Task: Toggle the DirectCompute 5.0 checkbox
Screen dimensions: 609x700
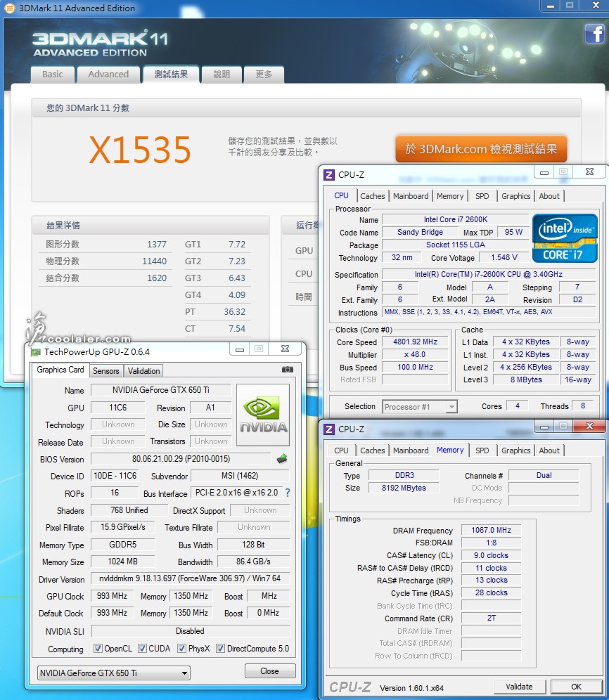Action: click(220, 648)
